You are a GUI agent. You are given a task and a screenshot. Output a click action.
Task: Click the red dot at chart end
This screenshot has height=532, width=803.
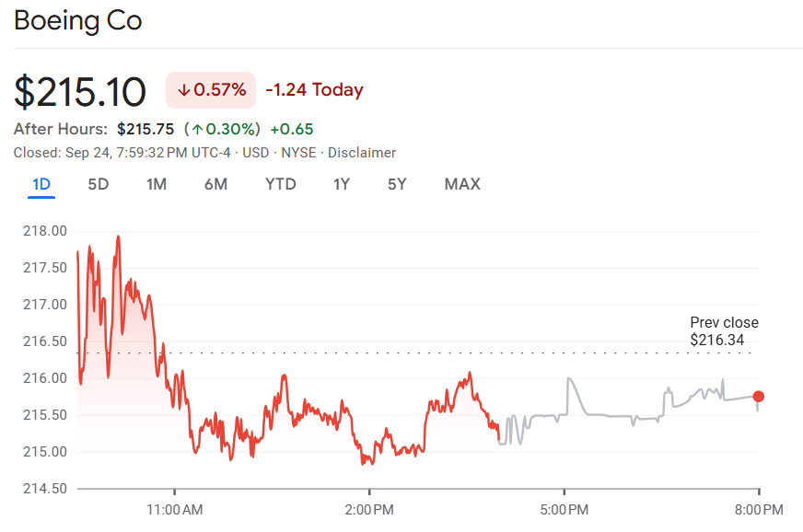point(758,397)
